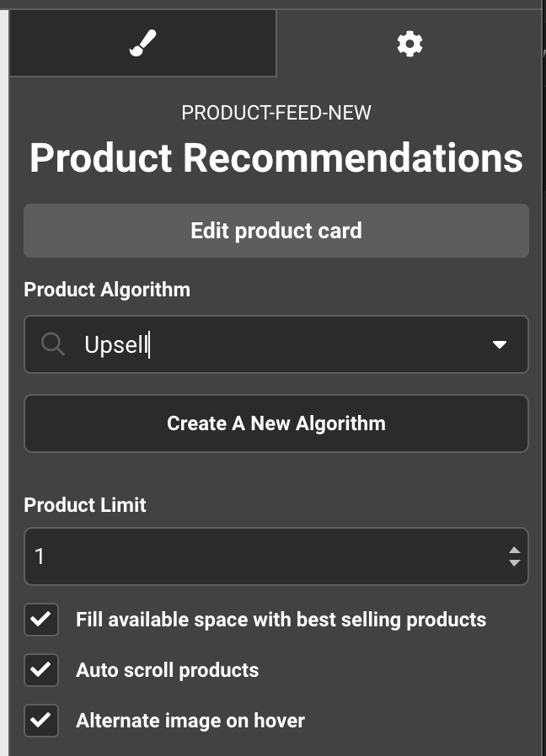
Task: Click the Product Algorithm field label
Action: (x=107, y=290)
